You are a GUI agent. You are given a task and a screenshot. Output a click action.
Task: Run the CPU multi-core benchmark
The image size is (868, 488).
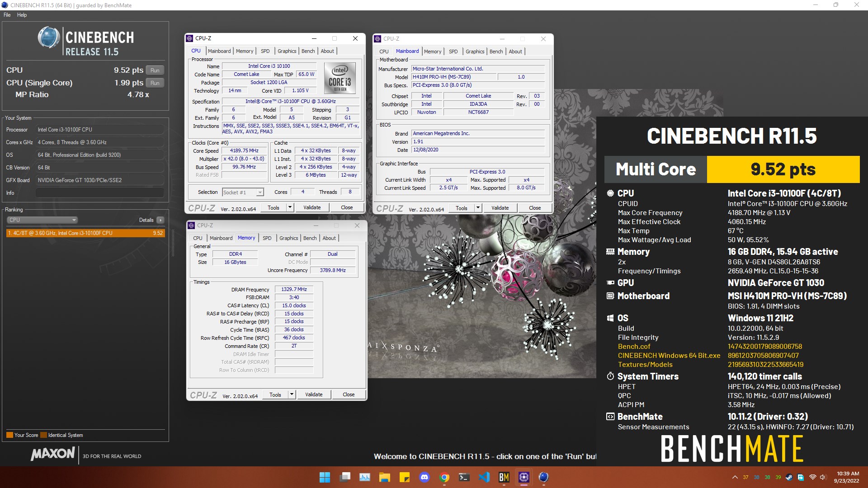click(155, 70)
